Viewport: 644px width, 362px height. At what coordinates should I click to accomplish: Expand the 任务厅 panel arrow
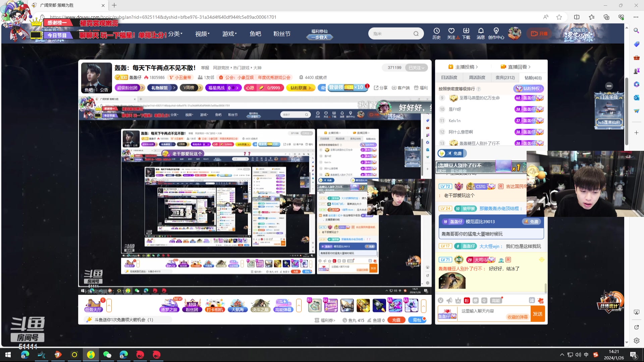point(109,305)
